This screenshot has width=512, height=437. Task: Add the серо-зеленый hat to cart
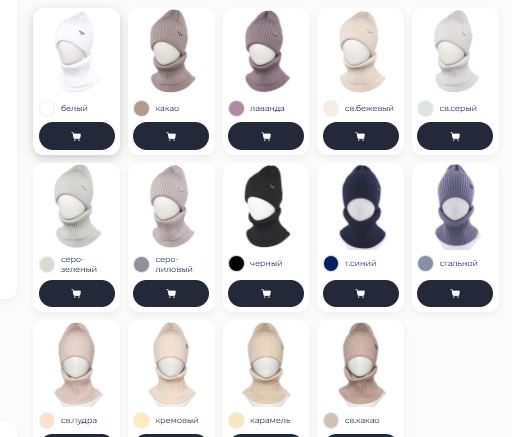[x=77, y=293]
